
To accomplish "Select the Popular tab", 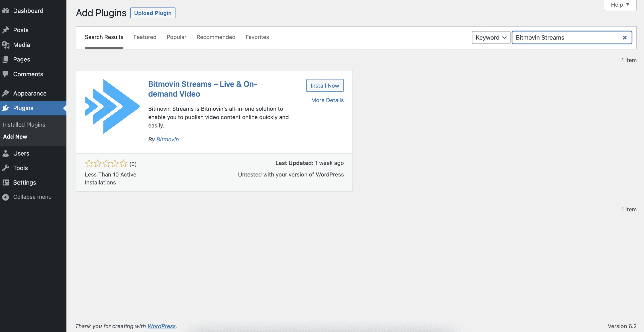I will click(x=176, y=37).
